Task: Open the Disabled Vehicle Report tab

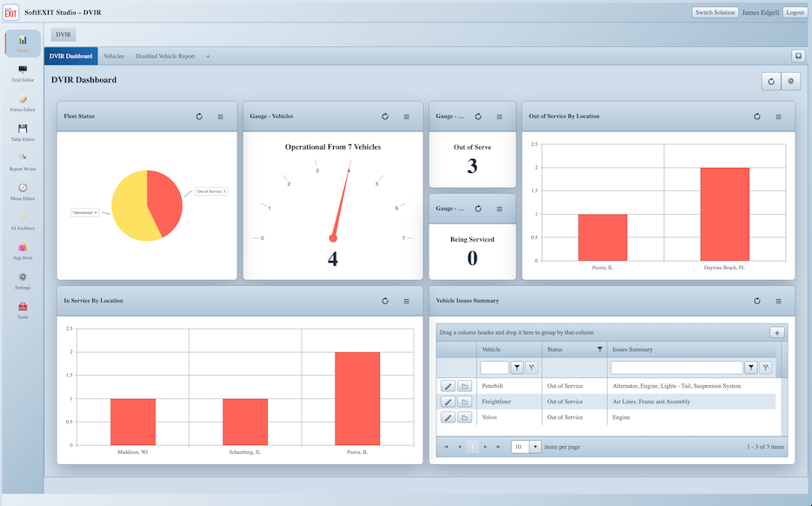Action: (165, 56)
